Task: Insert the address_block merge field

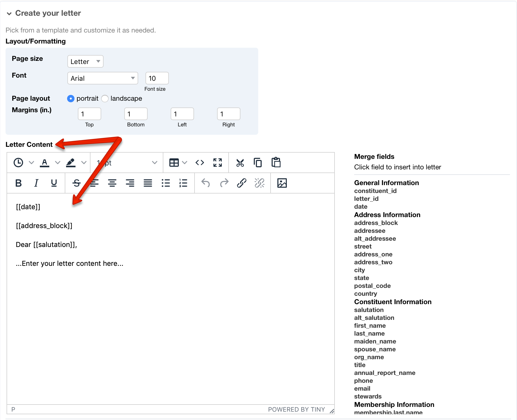Action: 376,223
